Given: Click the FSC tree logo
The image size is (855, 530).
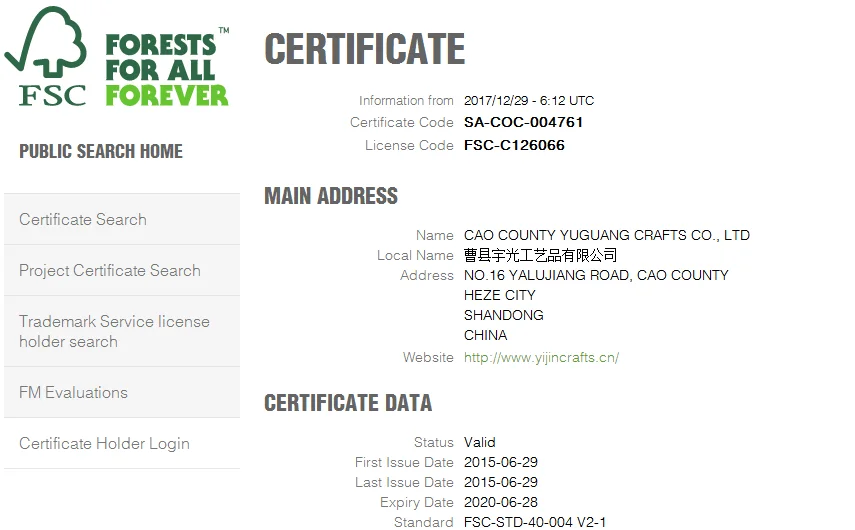Looking at the screenshot, I should (46, 56).
